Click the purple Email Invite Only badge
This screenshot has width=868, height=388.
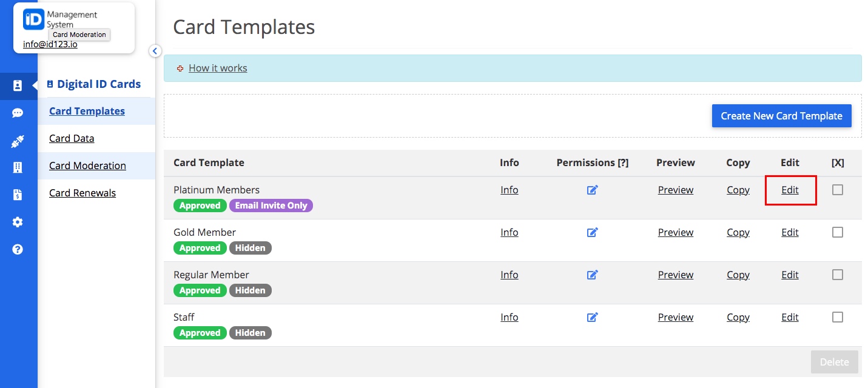271,206
